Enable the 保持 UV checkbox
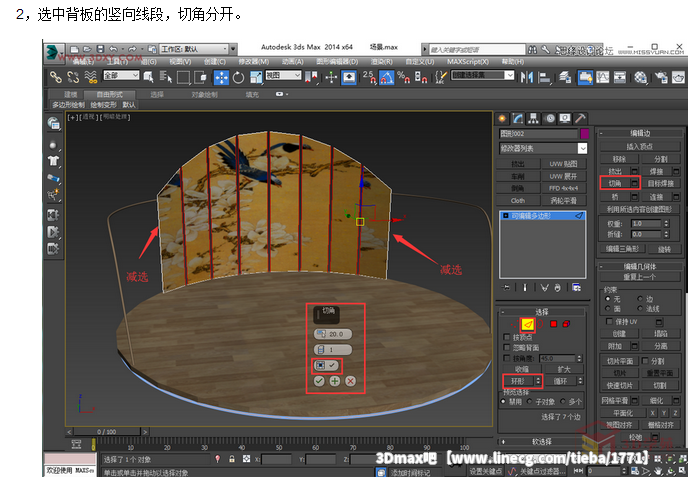 pos(609,322)
